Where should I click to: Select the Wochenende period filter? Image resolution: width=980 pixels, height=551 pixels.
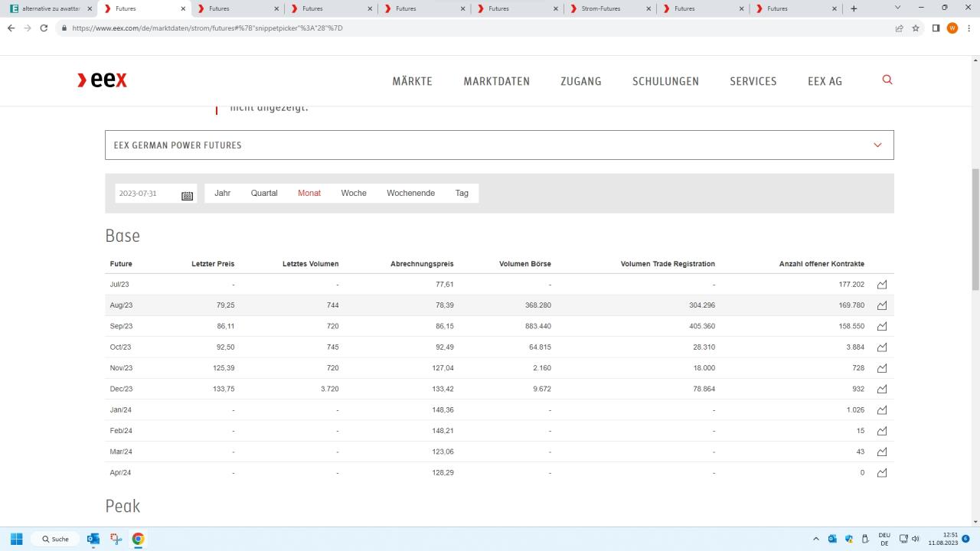pos(410,193)
